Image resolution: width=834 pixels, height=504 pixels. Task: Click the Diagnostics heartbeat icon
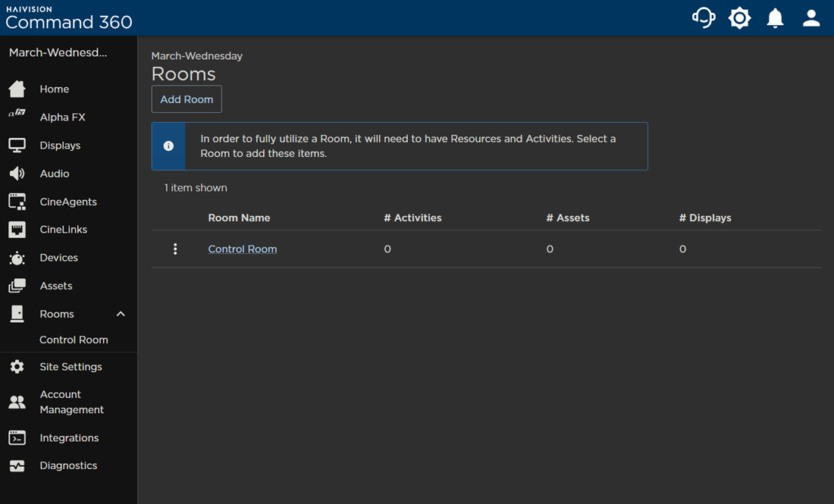click(x=17, y=465)
